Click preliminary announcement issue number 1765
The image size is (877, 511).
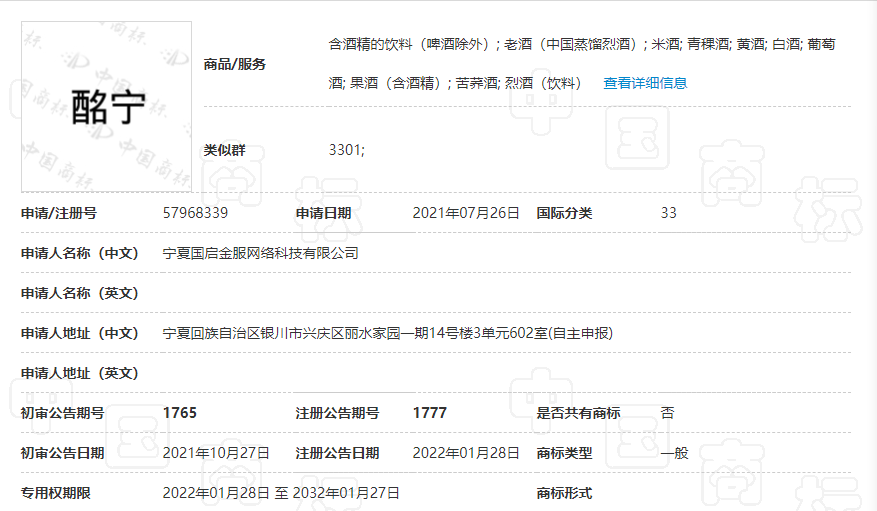point(180,413)
